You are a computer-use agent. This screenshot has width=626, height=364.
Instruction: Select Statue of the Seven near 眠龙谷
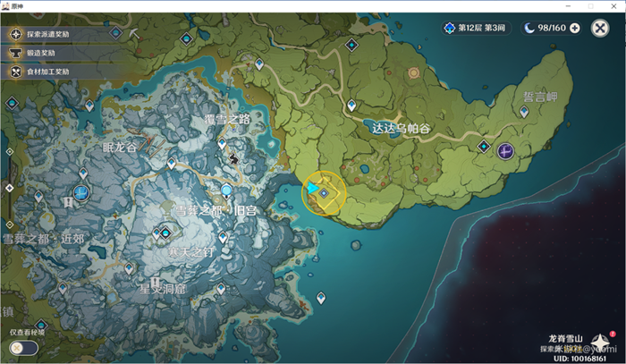(x=81, y=192)
